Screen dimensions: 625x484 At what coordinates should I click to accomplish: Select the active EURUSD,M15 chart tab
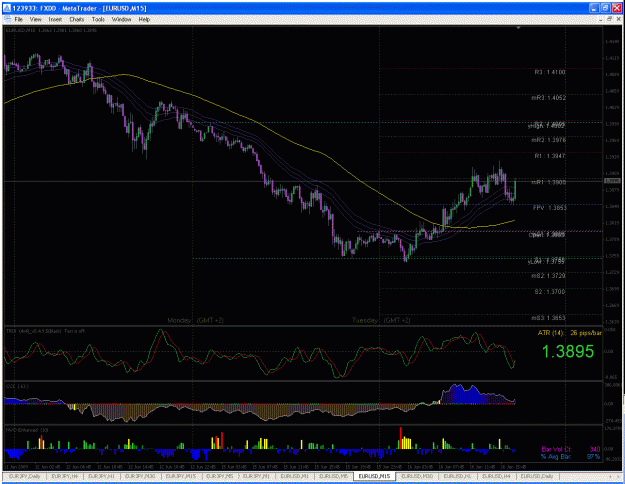(x=374, y=476)
